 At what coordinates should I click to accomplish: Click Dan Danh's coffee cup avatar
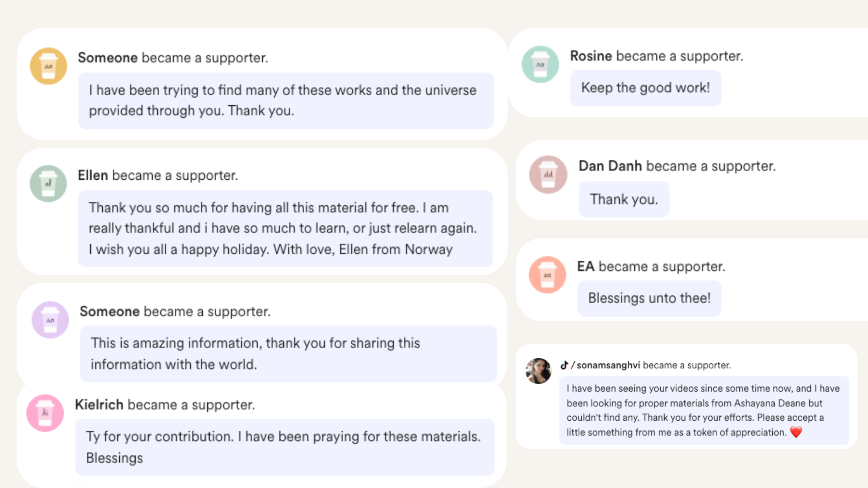pos(548,175)
